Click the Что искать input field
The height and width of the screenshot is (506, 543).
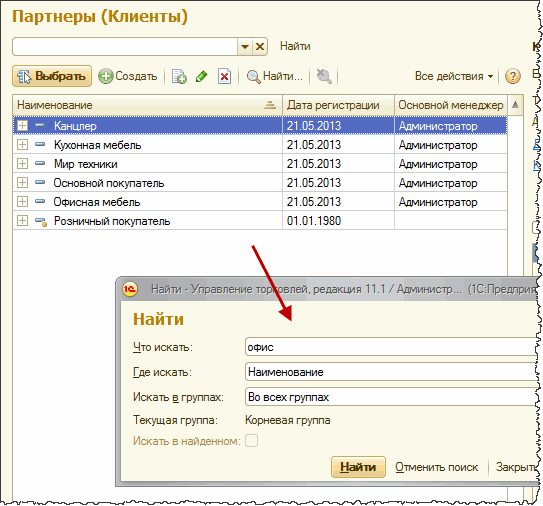391,347
